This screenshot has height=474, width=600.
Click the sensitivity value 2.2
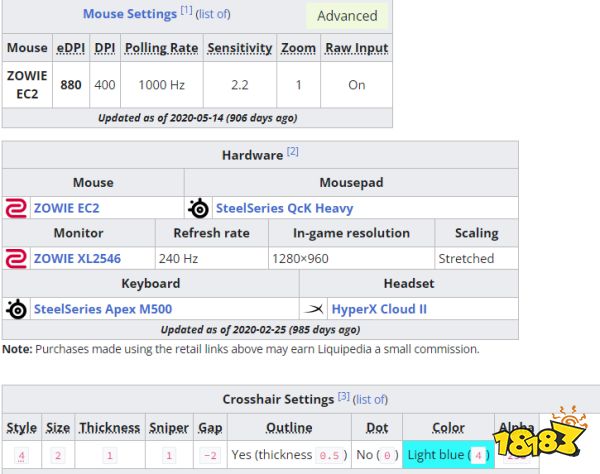tap(240, 85)
